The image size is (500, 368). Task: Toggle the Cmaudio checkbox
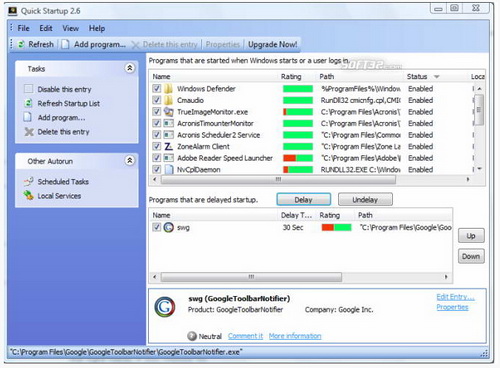pyautogui.click(x=157, y=100)
